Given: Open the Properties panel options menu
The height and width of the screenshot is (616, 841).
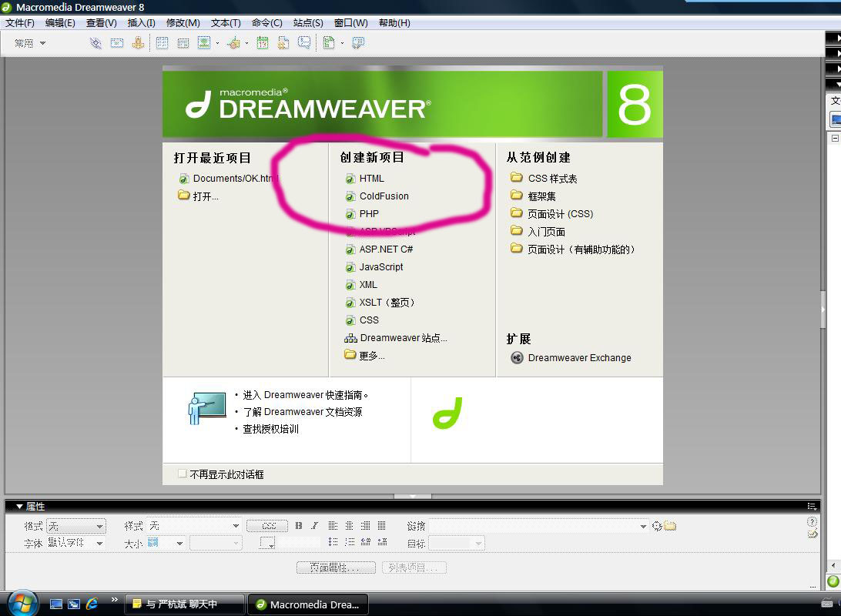Looking at the screenshot, I should coord(812,506).
